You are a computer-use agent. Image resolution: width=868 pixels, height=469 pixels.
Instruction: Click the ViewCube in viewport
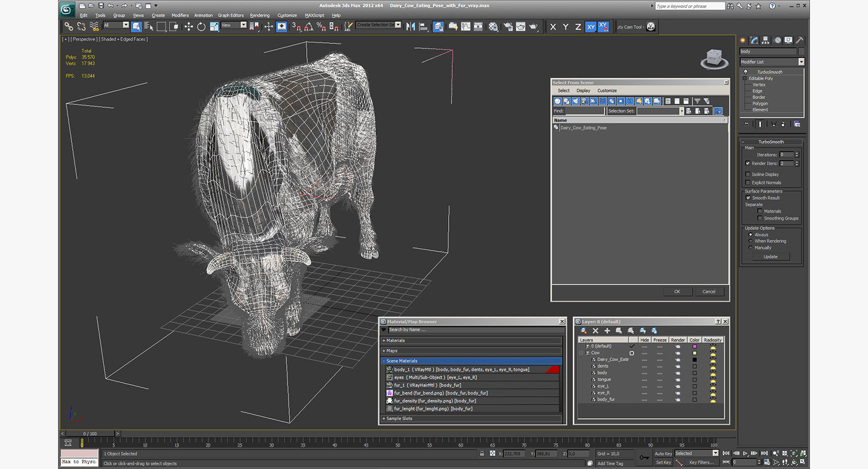pyautogui.click(x=713, y=58)
